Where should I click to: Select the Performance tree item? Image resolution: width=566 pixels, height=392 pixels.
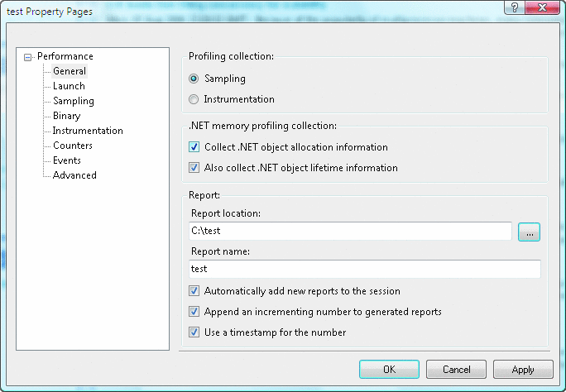pyautogui.click(x=65, y=56)
